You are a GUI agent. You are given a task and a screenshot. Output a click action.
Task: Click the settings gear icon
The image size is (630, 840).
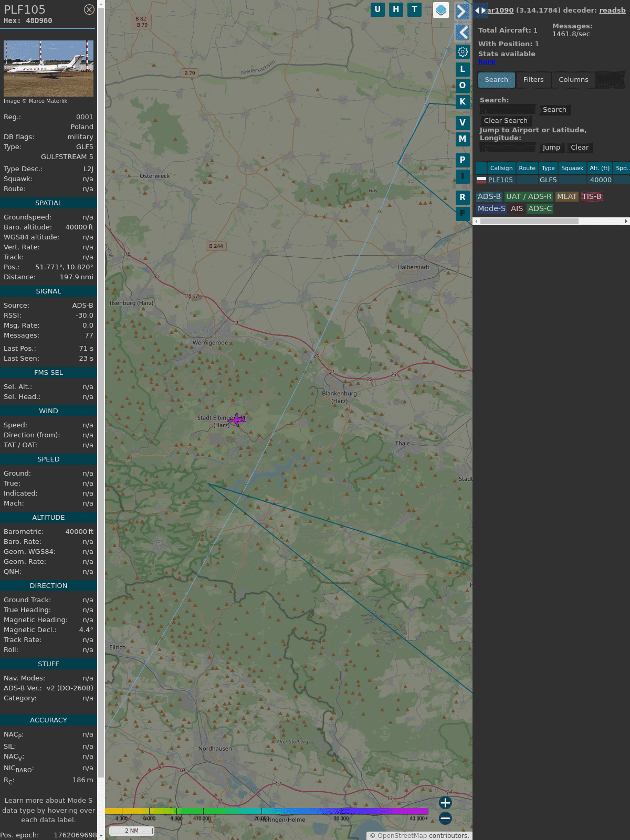463,51
